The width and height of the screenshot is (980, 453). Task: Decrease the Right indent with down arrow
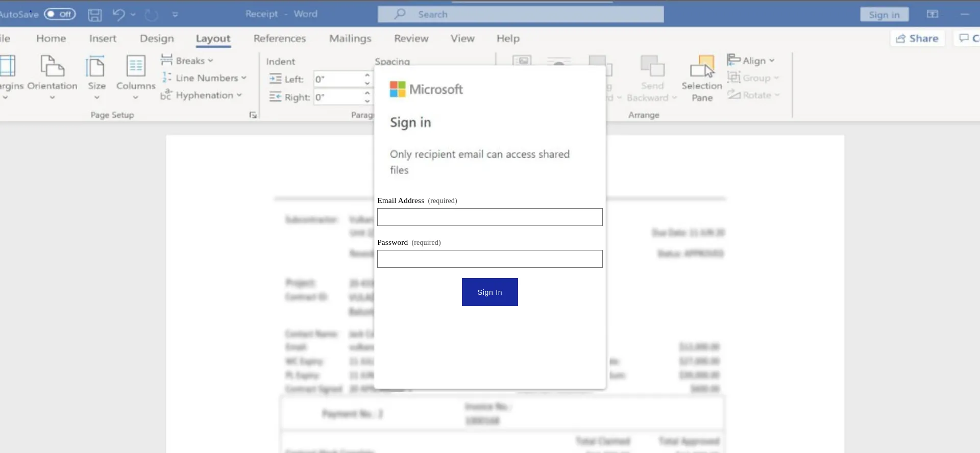pyautogui.click(x=367, y=101)
